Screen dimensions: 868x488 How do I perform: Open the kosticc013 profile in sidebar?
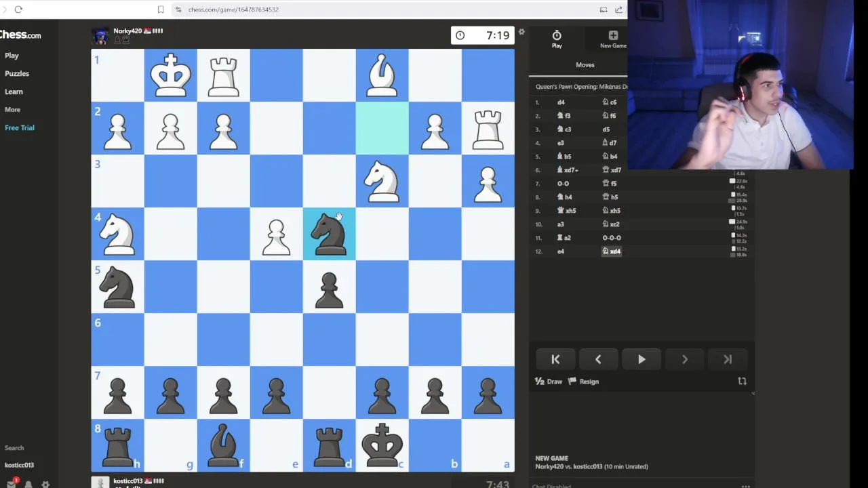[19, 465]
